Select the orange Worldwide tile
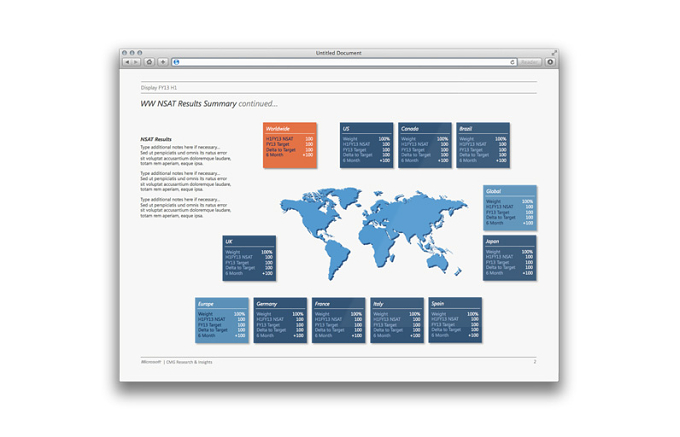This screenshot has height=437, width=680. click(290, 145)
